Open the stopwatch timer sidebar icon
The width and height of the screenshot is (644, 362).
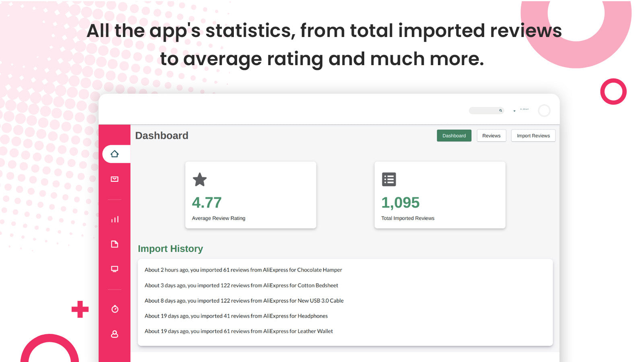click(115, 309)
